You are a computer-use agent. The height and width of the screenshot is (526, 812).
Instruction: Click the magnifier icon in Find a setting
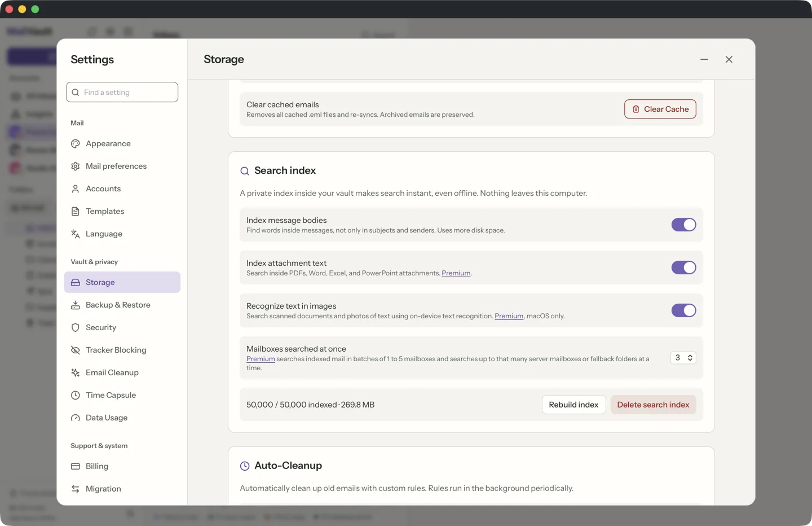tap(76, 93)
